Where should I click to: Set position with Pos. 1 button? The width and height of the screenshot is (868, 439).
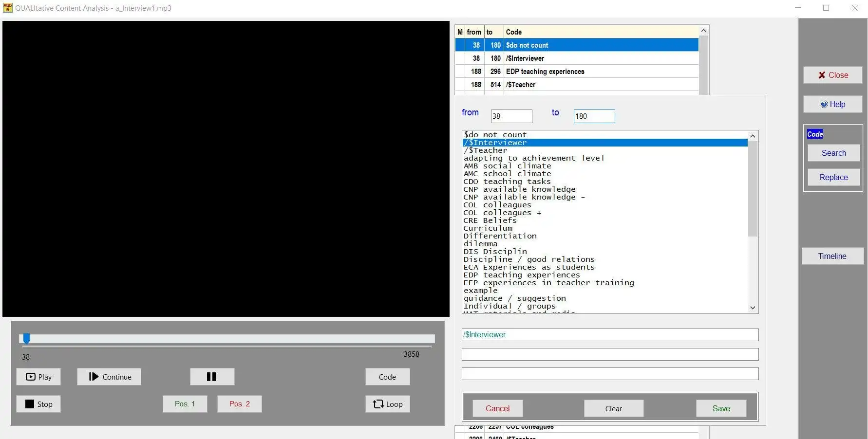(185, 404)
